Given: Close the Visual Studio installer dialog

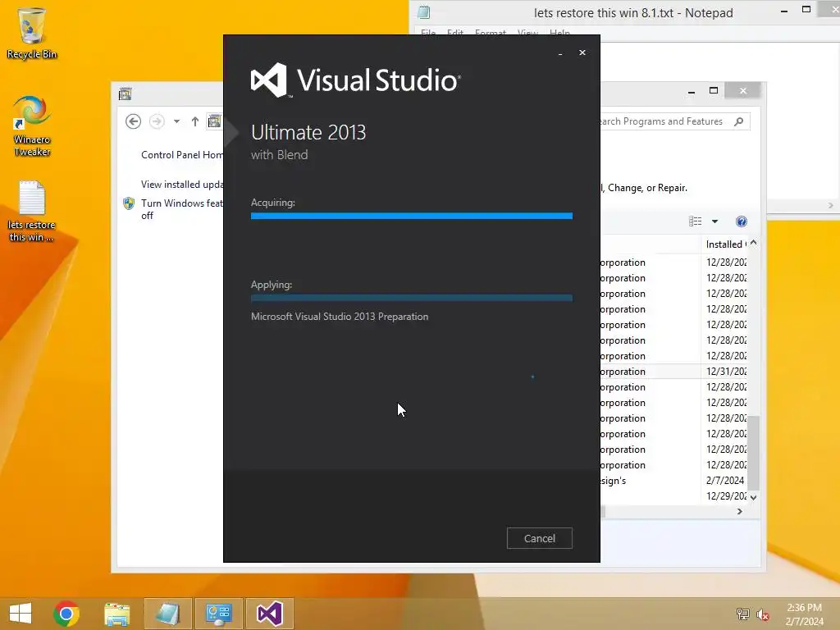Looking at the screenshot, I should (x=582, y=52).
